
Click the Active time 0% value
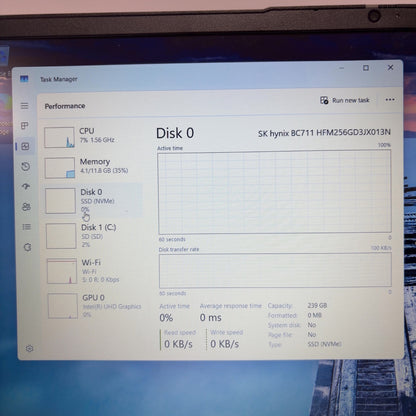click(x=166, y=318)
